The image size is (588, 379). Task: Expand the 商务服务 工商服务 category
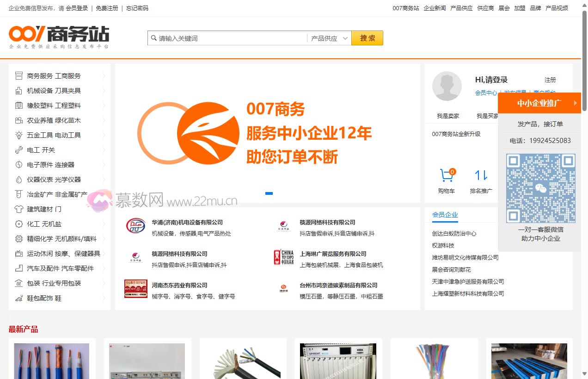click(104, 76)
